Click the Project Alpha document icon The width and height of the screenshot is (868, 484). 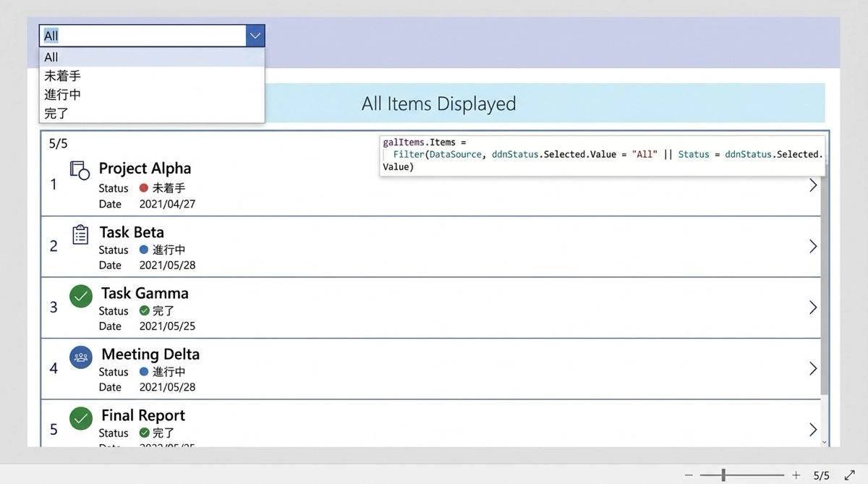79,170
